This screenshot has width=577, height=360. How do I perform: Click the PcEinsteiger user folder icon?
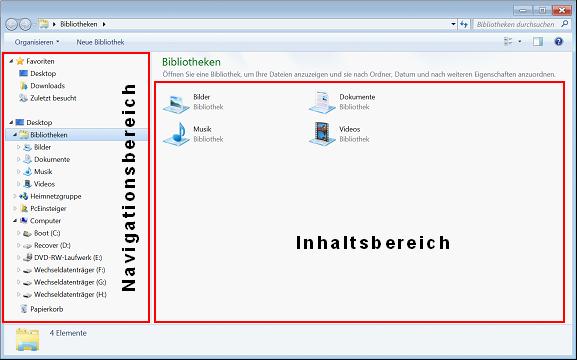[x=24, y=208]
